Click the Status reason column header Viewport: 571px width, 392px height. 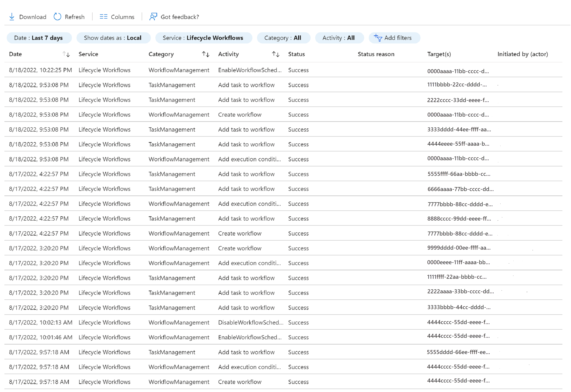pos(376,54)
